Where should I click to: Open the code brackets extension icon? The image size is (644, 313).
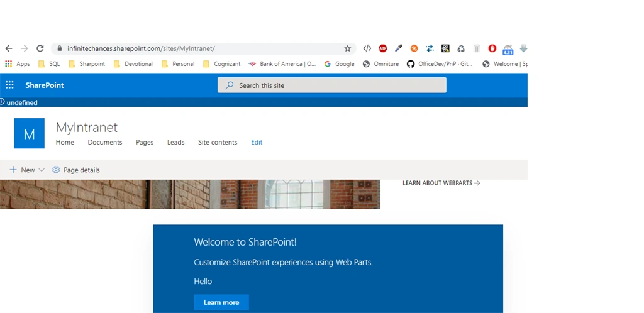coord(367,48)
